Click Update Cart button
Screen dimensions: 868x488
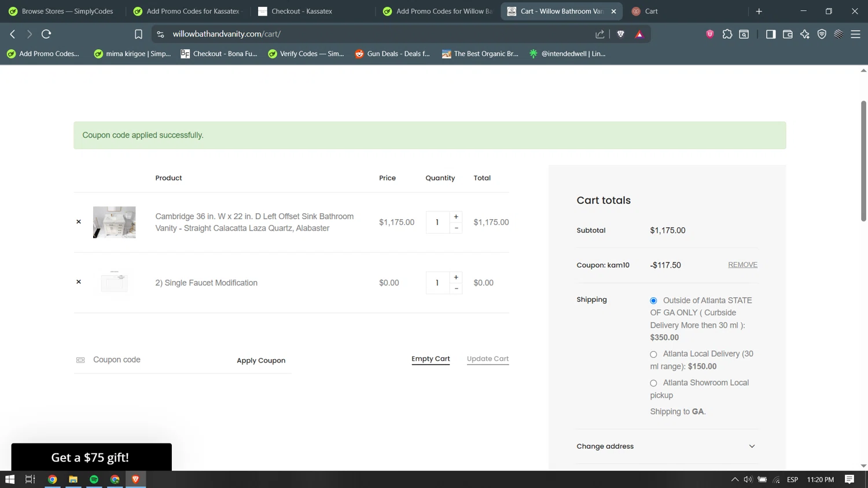click(x=488, y=359)
